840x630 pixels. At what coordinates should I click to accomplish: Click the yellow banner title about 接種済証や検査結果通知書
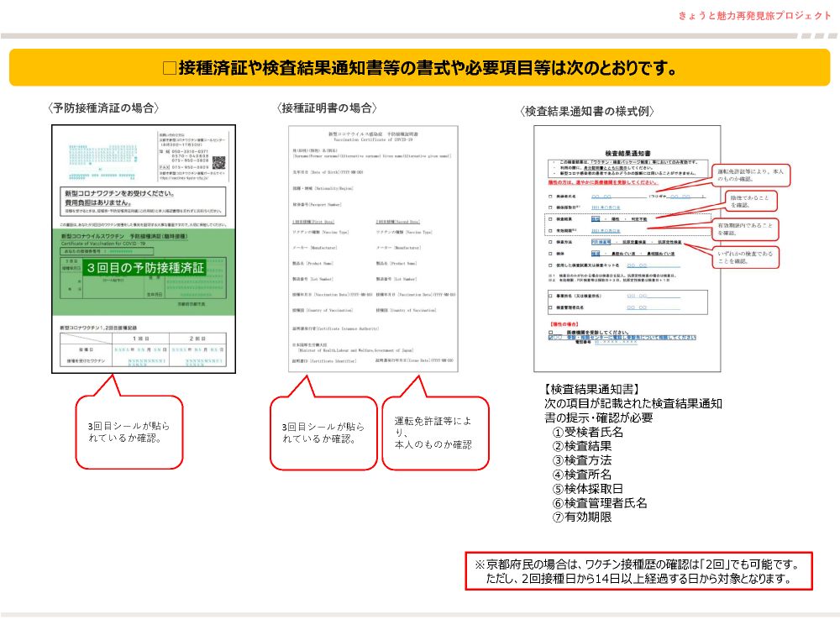coord(420,67)
